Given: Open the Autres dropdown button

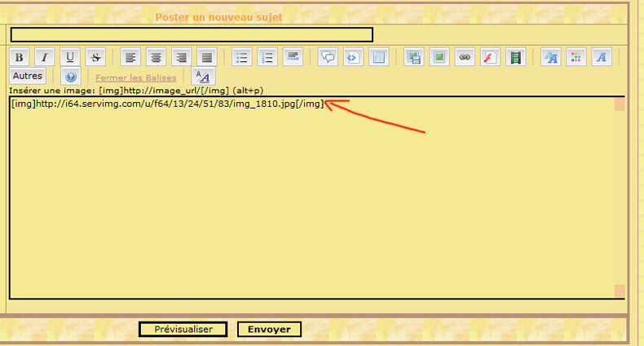Looking at the screenshot, I should (28, 76).
